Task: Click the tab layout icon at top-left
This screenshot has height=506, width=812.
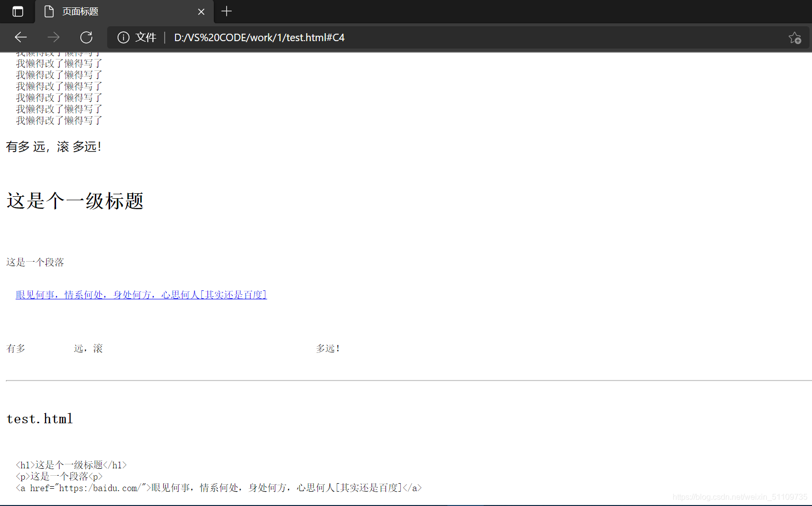Action: tap(18, 11)
